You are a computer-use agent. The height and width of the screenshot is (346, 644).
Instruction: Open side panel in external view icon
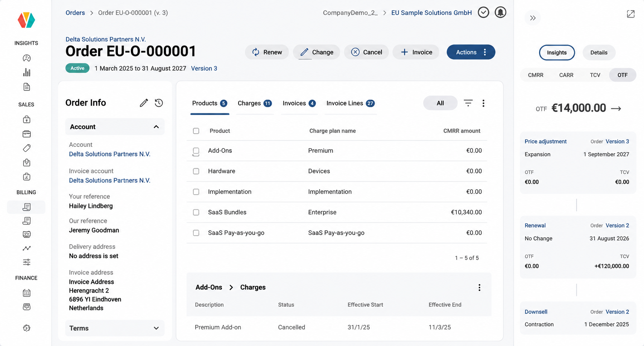[631, 14]
